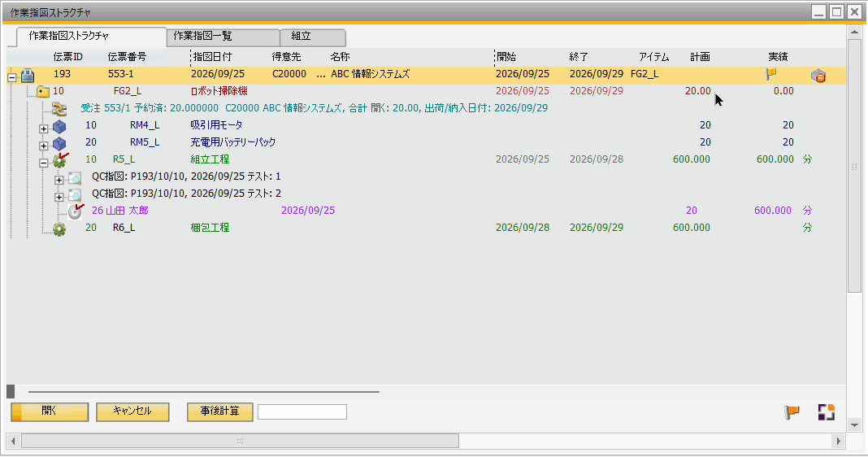Click the 事後計算 button
The width and height of the screenshot is (868, 457).
[219, 411]
